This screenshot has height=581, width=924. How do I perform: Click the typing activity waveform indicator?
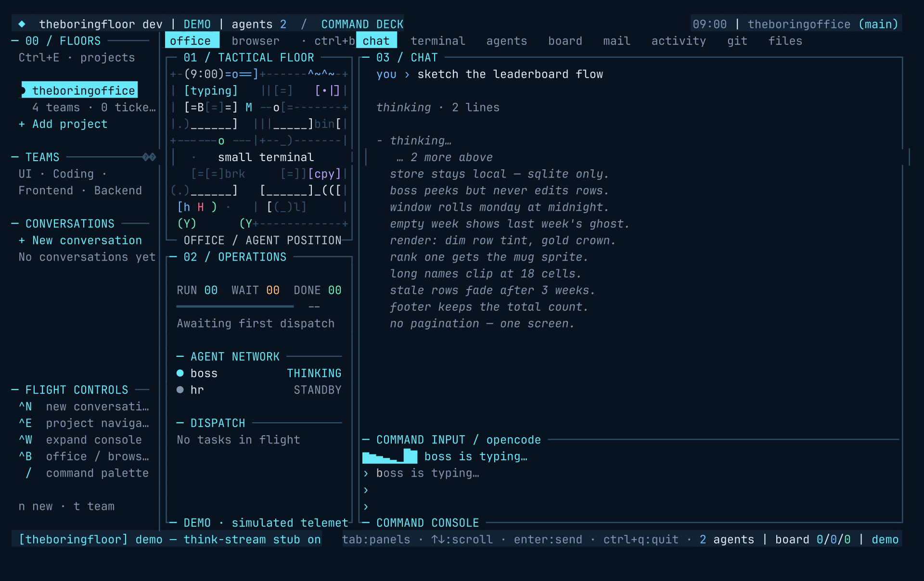(x=390, y=456)
